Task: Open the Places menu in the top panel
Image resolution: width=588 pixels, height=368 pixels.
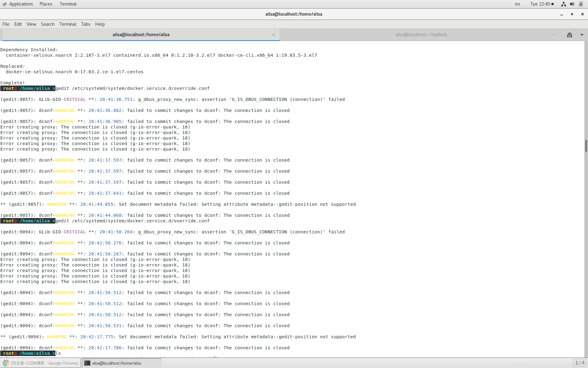Action: [46, 4]
